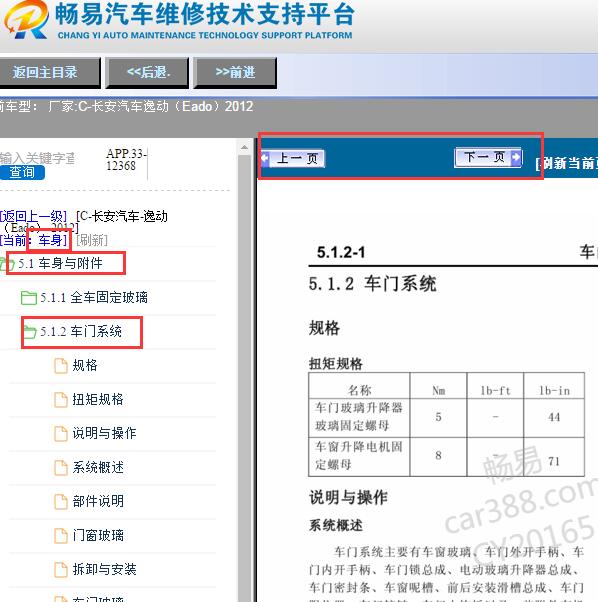Click the page icon beside 门窗玻璃

click(x=61, y=536)
